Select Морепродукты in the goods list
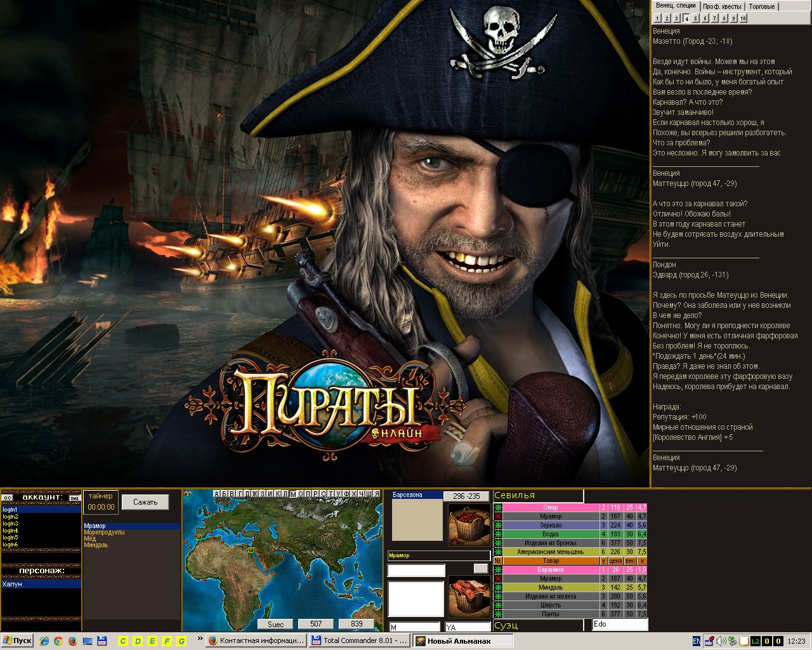 [x=131, y=533]
